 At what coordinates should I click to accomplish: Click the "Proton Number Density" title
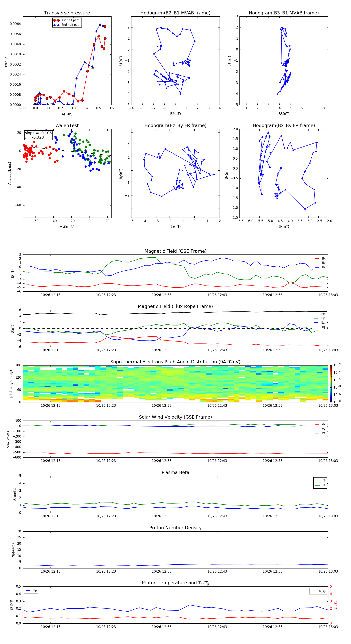coord(175,528)
